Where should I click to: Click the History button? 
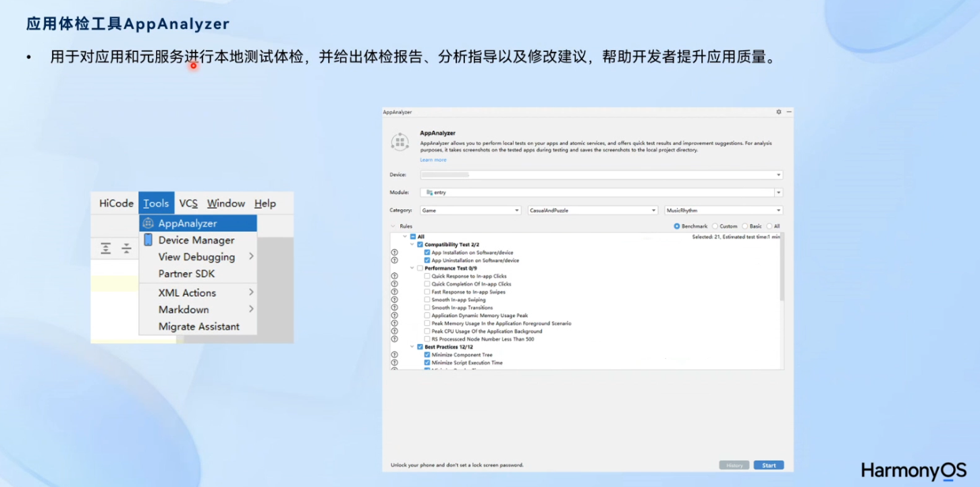click(x=734, y=465)
